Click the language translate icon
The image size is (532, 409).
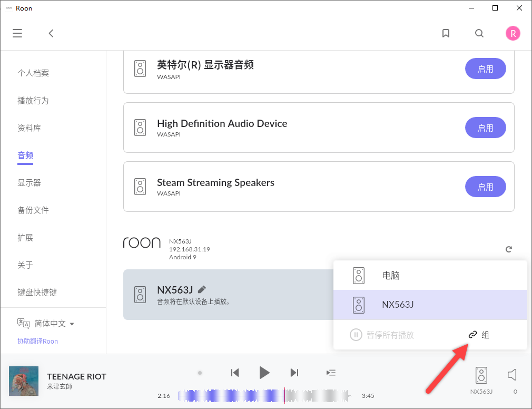pyautogui.click(x=24, y=324)
